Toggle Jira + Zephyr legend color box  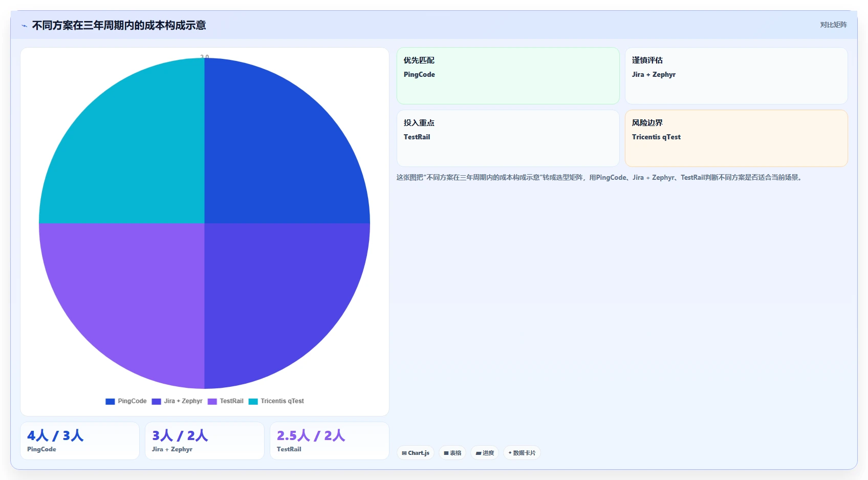(156, 401)
